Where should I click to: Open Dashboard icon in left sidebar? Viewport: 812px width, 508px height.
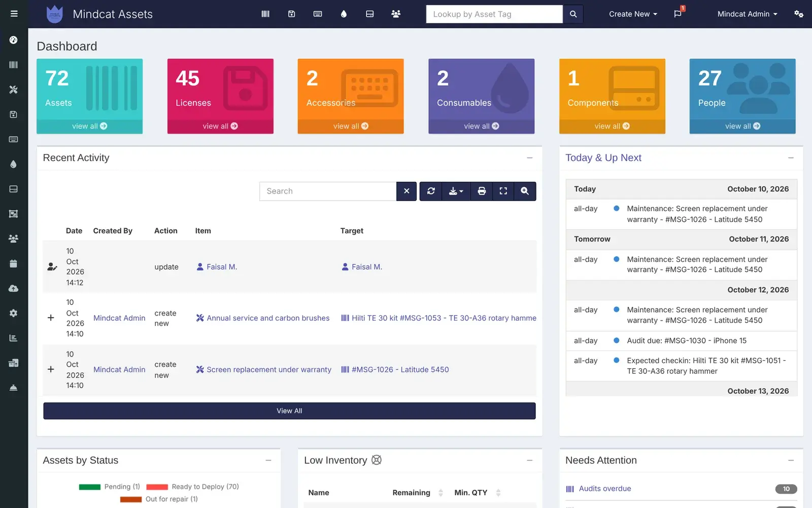[14, 40]
